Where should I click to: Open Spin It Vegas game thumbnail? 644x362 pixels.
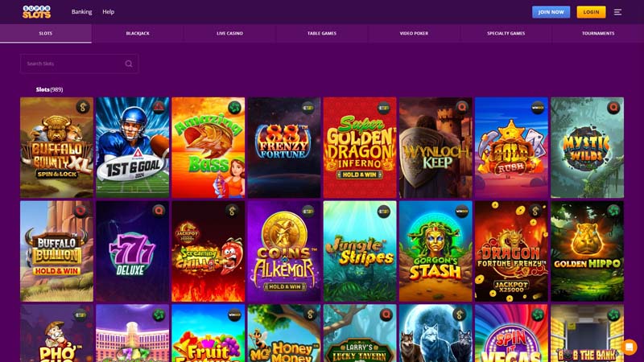coord(511,333)
